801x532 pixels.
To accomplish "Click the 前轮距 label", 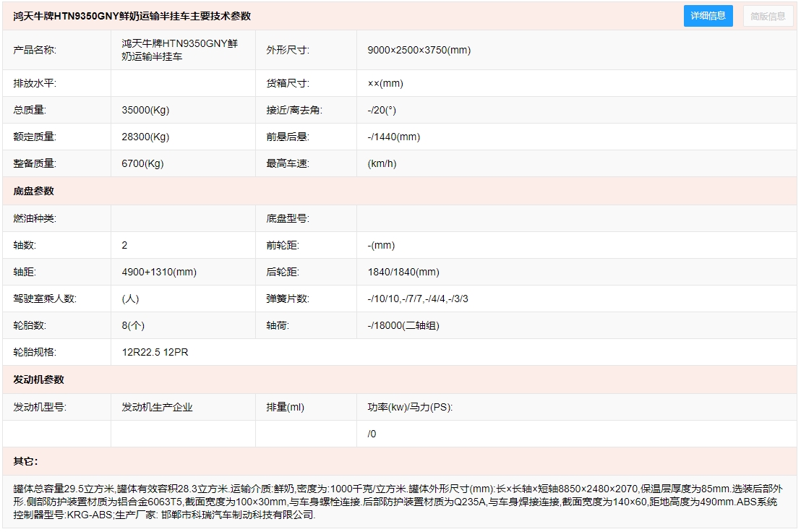I will [283, 245].
